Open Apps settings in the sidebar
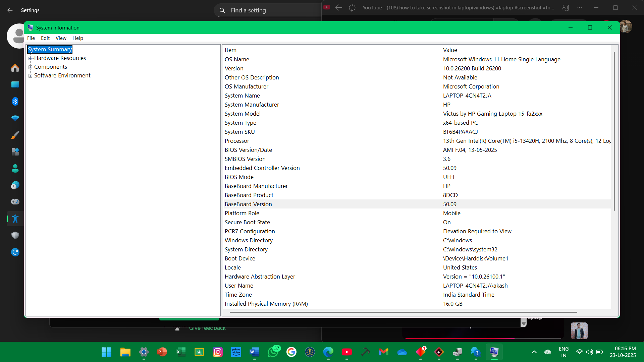 [x=15, y=152]
